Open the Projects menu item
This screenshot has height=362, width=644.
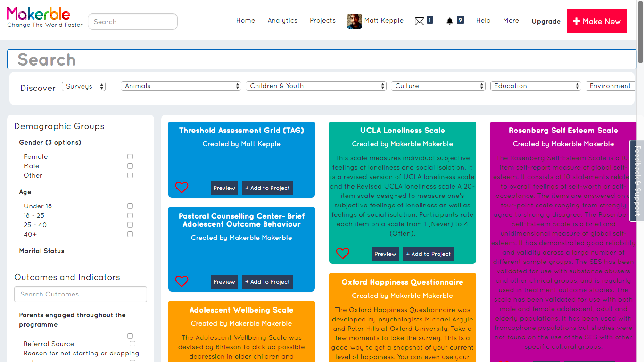322,21
